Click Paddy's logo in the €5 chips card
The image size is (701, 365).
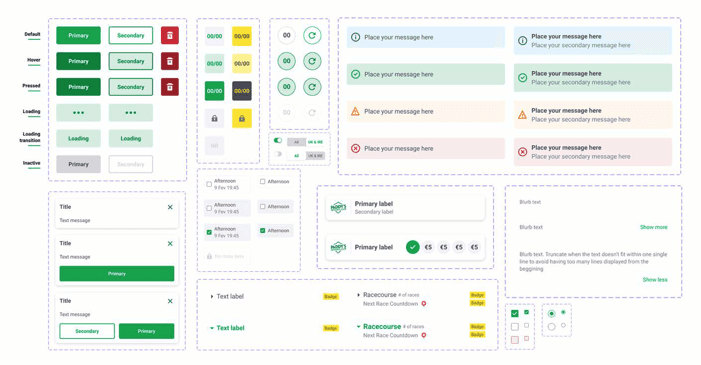click(338, 247)
